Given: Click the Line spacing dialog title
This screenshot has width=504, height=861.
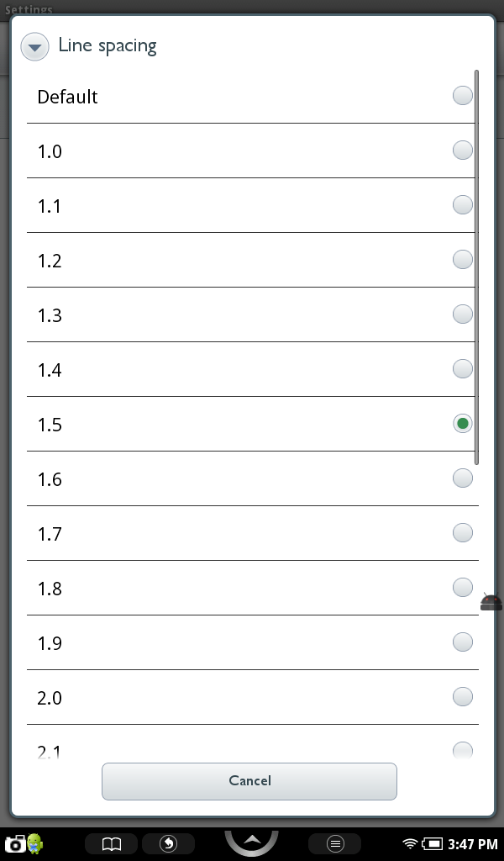Looking at the screenshot, I should tap(108, 45).
